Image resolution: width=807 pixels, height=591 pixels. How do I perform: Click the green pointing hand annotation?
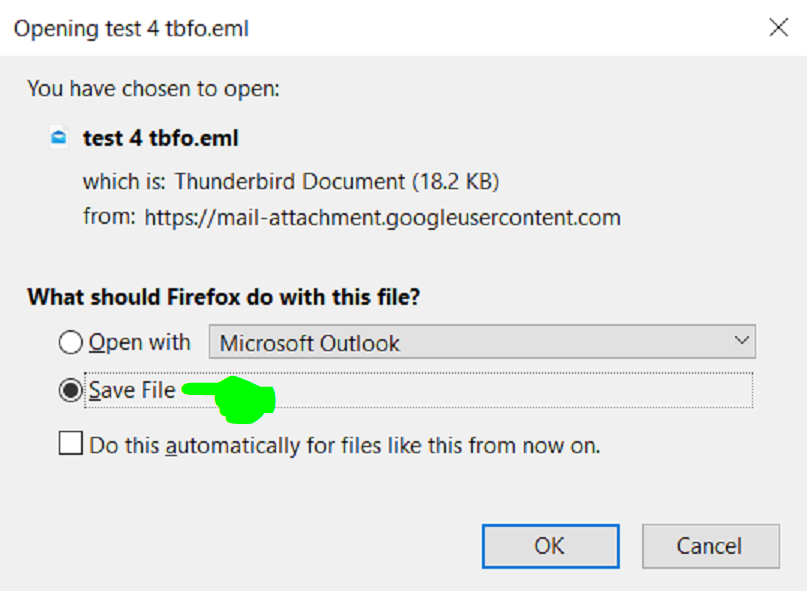230,399
